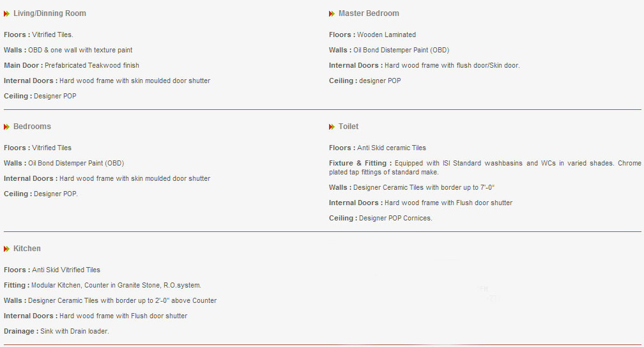Click the 'Wooden Laminated' floor text
The height and width of the screenshot is (347, 644).
coord(387,35)
